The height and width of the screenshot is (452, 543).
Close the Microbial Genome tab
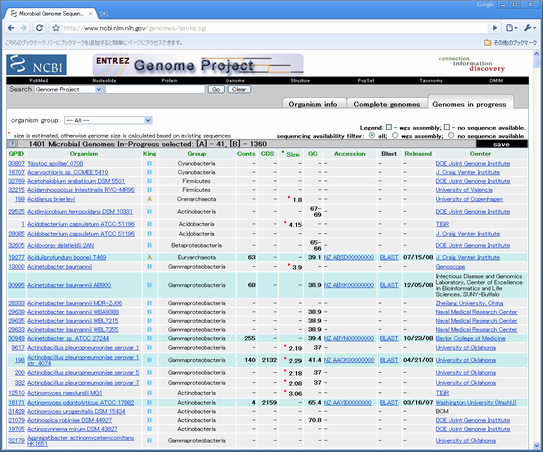(90, 14)
